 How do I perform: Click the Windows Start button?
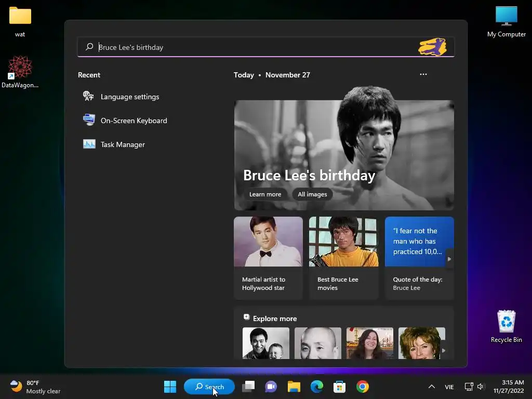pos(170,387)
